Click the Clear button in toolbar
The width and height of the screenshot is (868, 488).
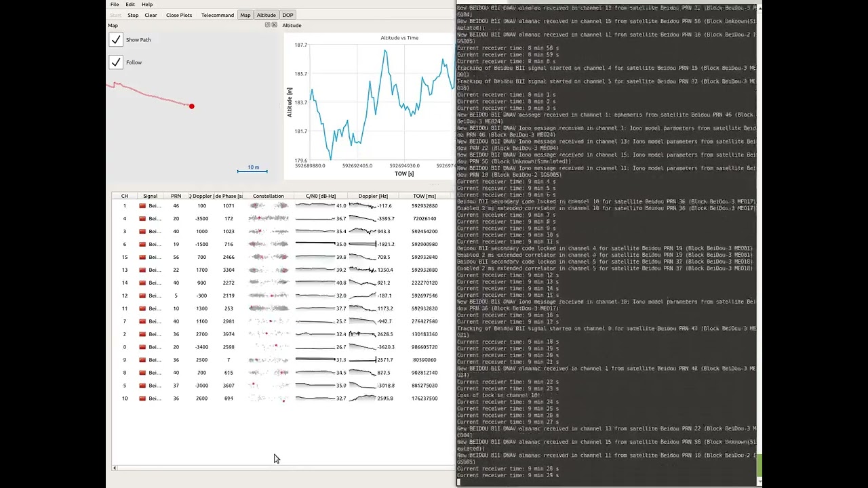pos(151,15)
